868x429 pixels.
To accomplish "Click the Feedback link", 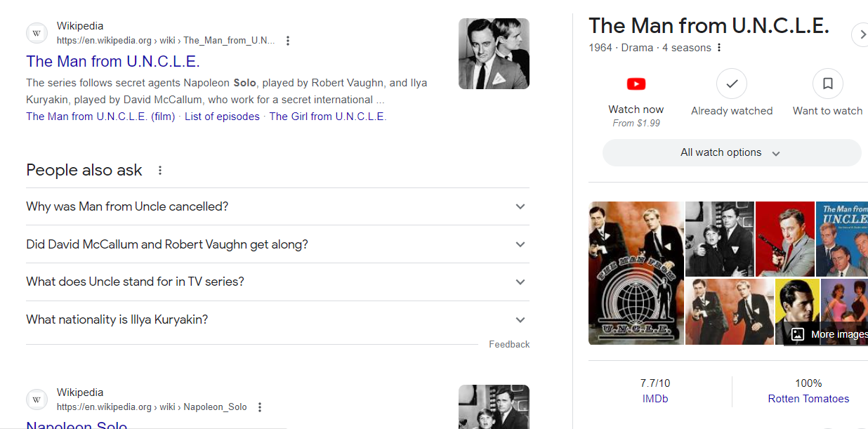I will coord(509,344).
